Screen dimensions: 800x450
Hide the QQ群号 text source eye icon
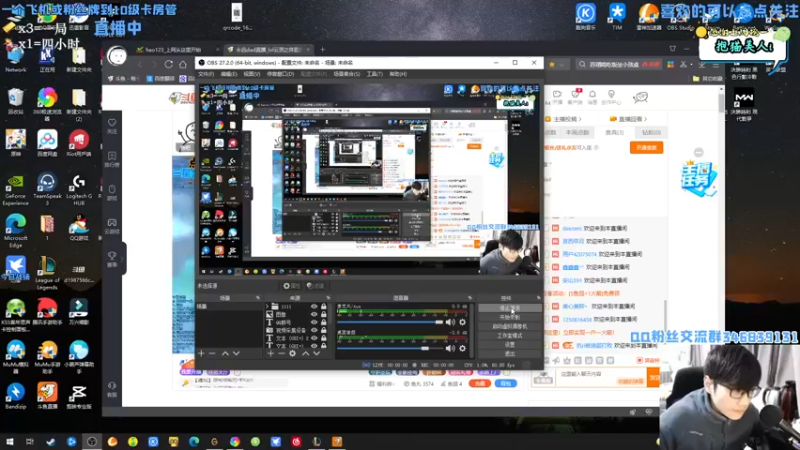314,322
